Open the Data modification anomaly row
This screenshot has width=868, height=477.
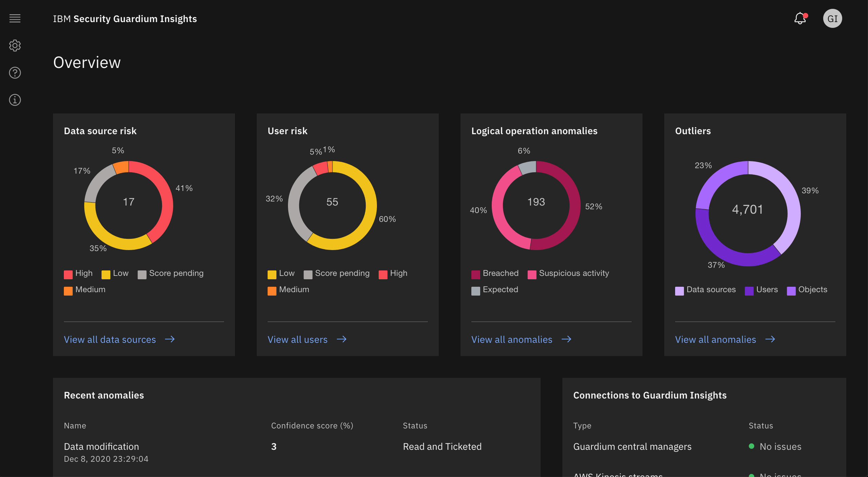click(x=297, y=452)
